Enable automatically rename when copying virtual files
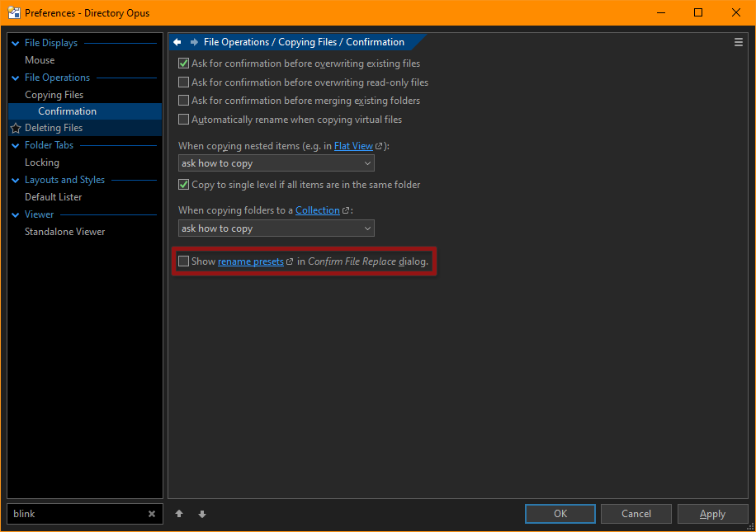The image size is (756, 532). point(184,120)
